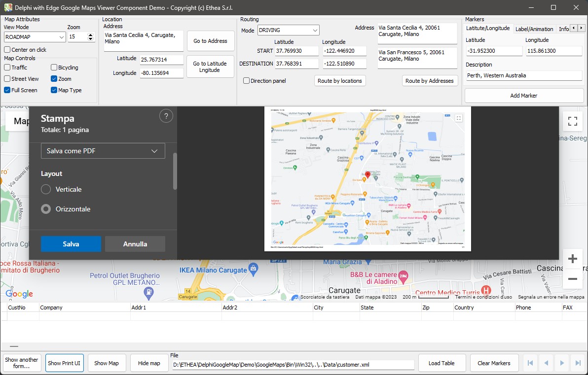Click Go to Latitude Lngitude button

(210, 67)
